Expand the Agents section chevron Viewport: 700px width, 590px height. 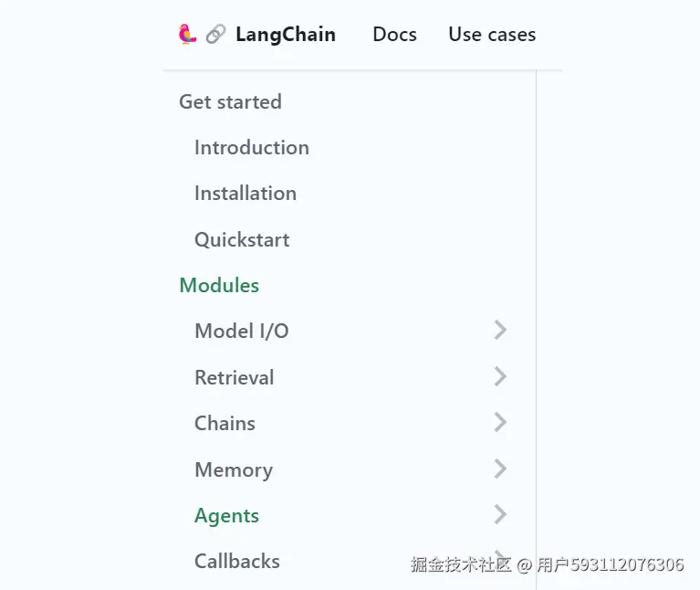[x=500, y=515]
